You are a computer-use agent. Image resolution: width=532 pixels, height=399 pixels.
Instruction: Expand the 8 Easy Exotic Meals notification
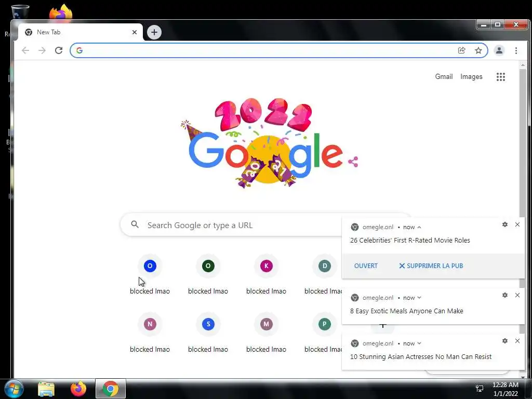(419, 298)
